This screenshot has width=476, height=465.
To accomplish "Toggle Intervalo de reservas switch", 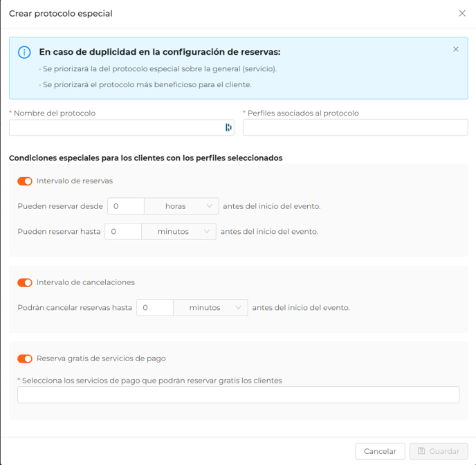I will click(x=25, y=181).
